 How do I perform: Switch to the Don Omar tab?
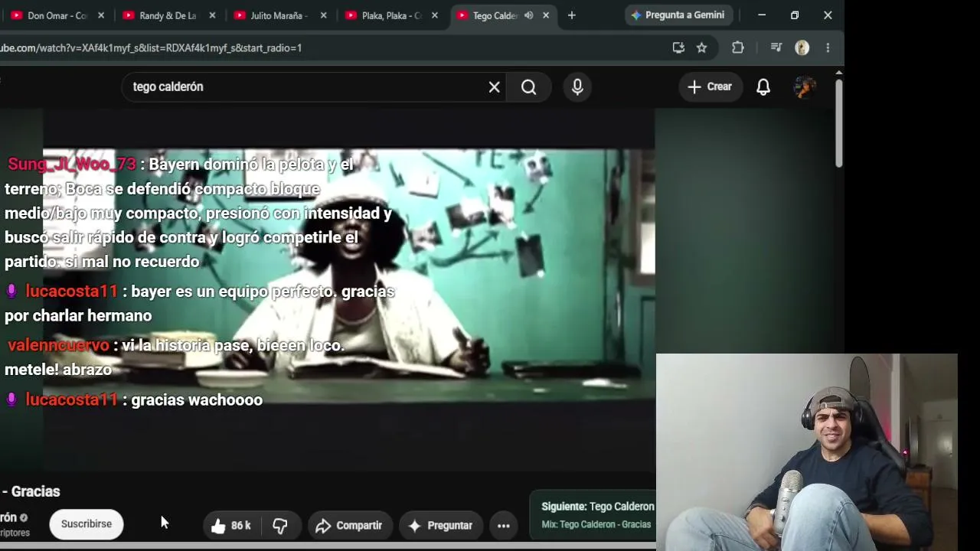[56, 15]
